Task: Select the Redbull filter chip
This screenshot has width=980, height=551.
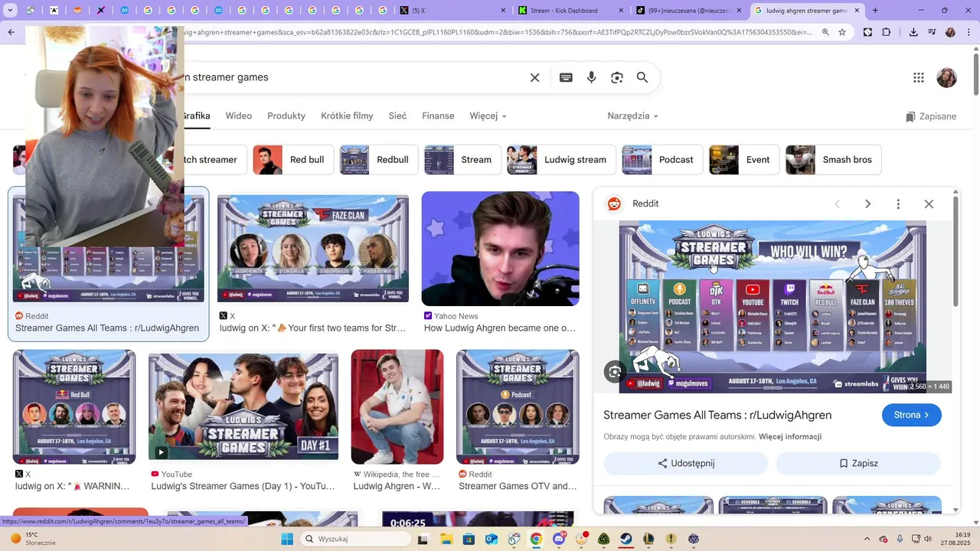Action: point(379,159)
